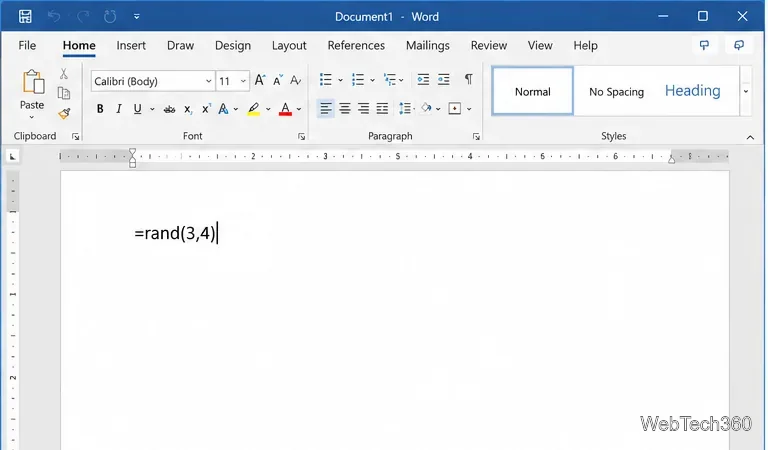768x450 pixels.
Task: Switch to the Insert tab
Action: 131,46
